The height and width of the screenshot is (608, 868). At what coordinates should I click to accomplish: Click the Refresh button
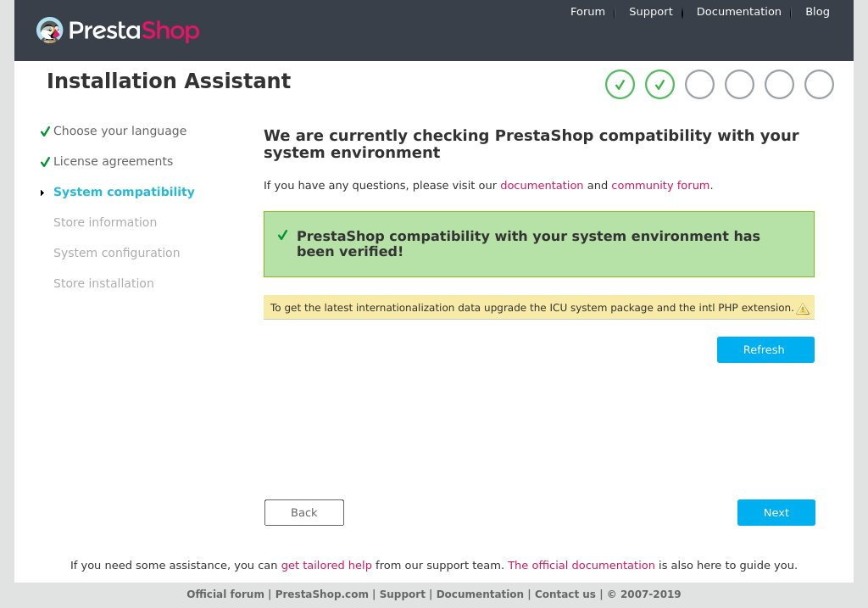pos(765,349)
